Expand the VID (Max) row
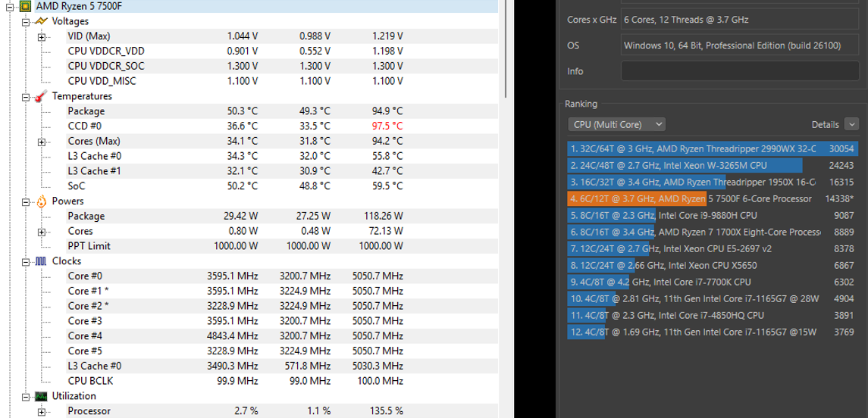Viewport: 868px width, 418px height. (42, 37)
